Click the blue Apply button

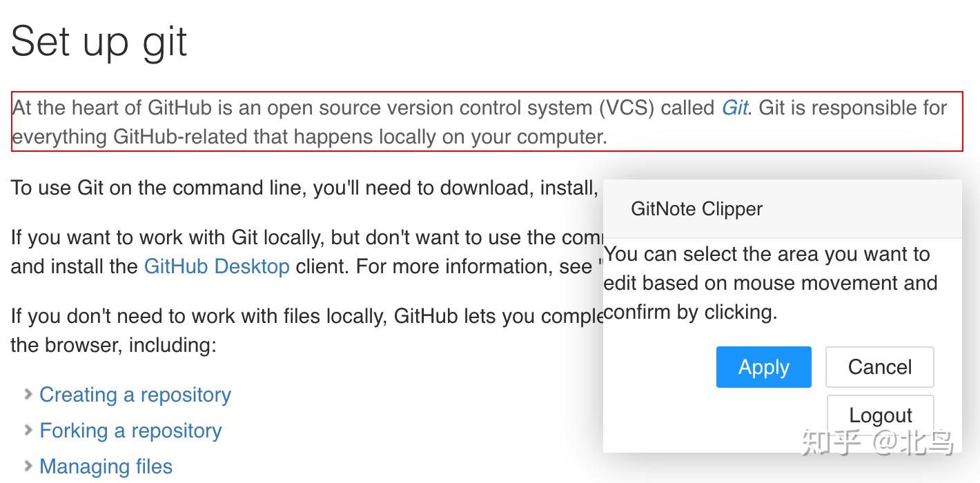tap(763, 367)
